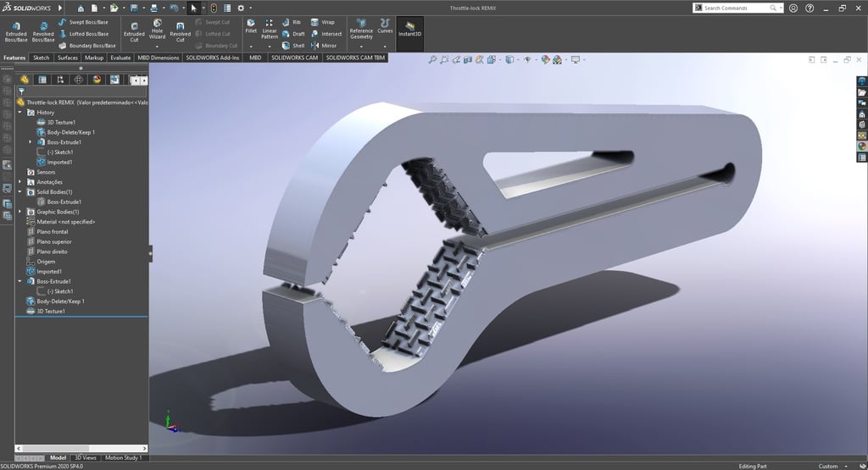Expand Boss-Extrude1 under History
Viewport: 868px width, 470px height.
click(30, 142)
